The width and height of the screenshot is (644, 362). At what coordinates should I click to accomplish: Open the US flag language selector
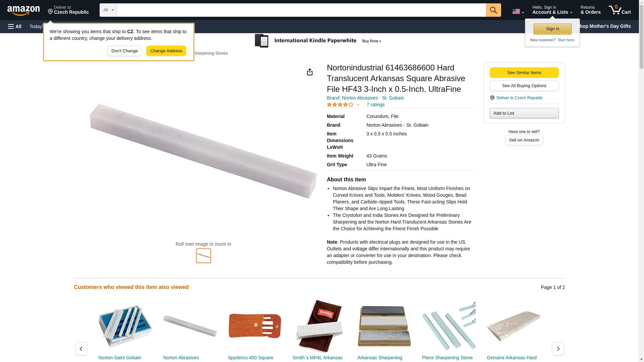coord(518,11)
